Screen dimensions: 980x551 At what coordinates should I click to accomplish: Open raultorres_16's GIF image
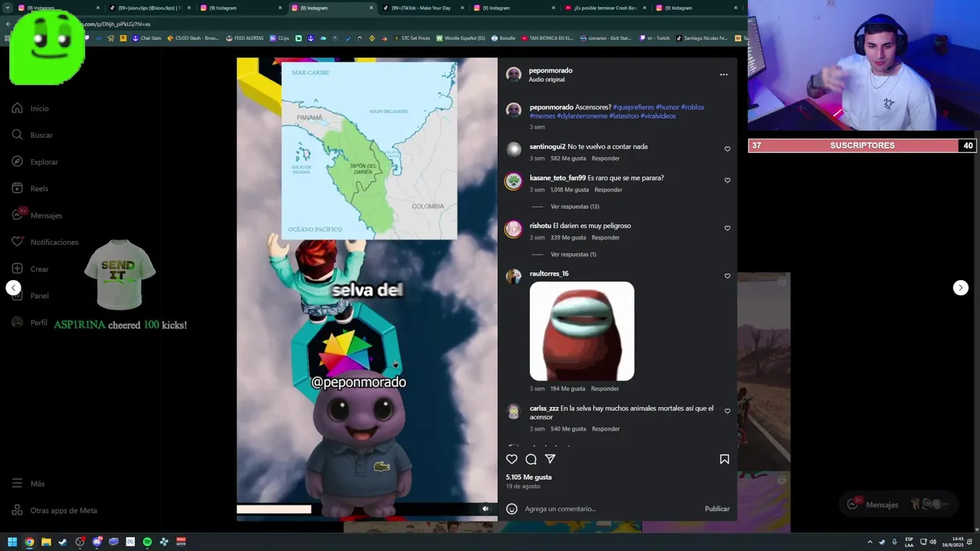[582, 331]
